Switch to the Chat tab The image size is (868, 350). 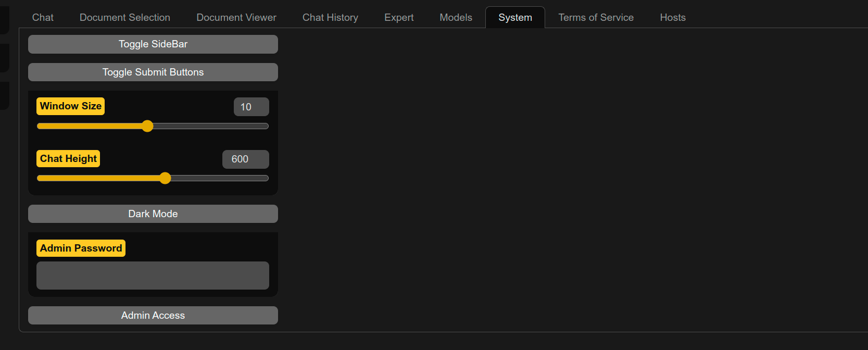(x=43, y=18)
